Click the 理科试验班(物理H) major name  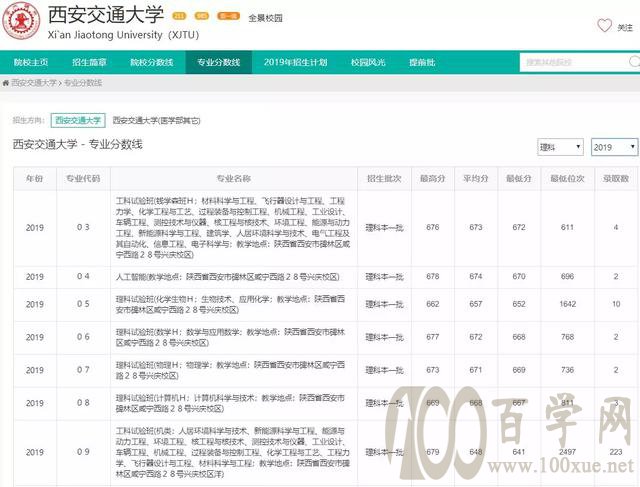231,370
